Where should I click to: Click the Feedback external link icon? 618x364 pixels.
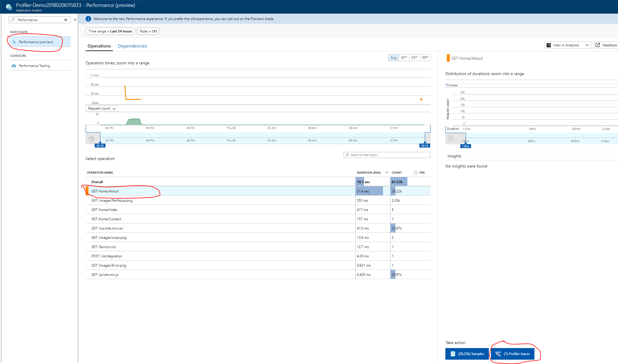598,45
